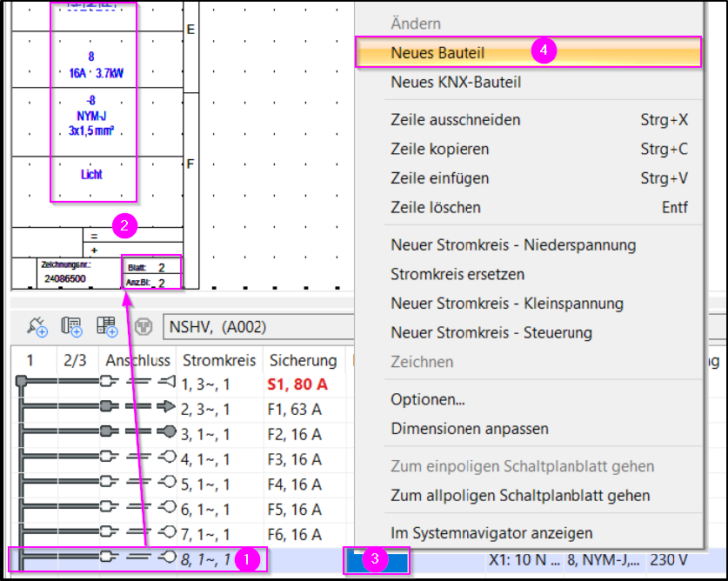The width and height of the screenshot is (728, 581).
Task: Click the greyed shield icon beside NSHV field
Action: point(144,327)
